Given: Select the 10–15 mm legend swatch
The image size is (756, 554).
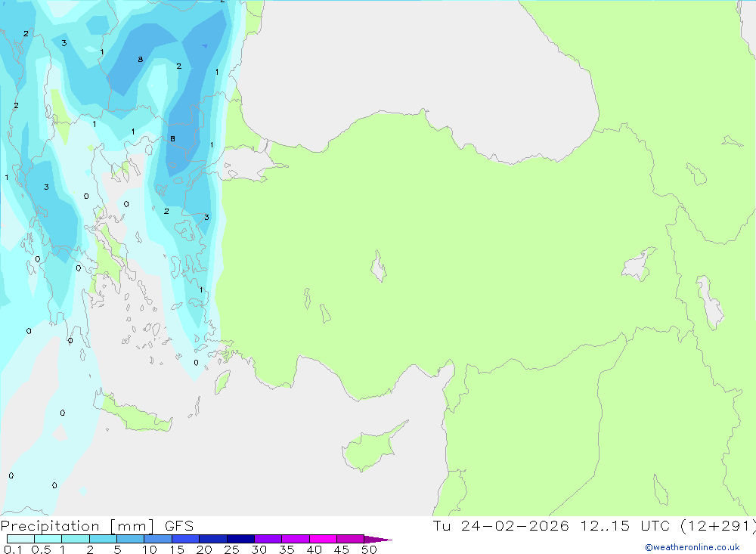Looking at the screenshot, I should tap(158, 539).
